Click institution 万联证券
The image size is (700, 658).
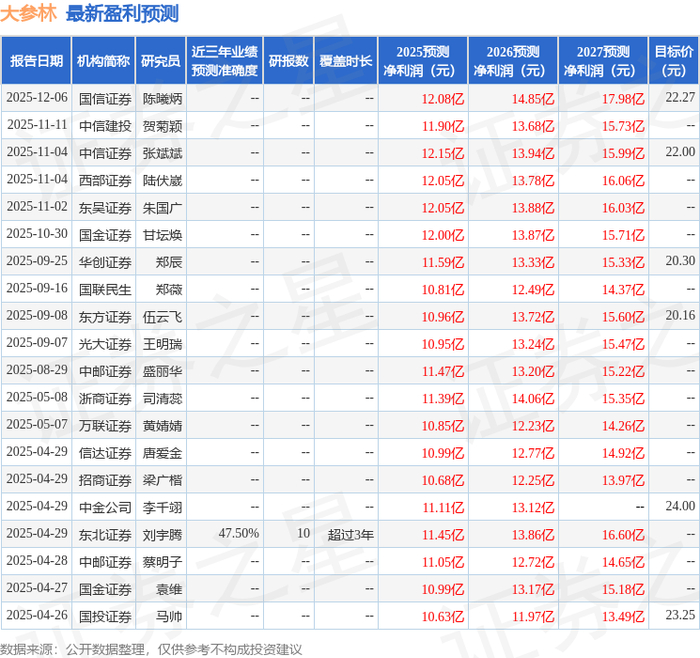105,425
